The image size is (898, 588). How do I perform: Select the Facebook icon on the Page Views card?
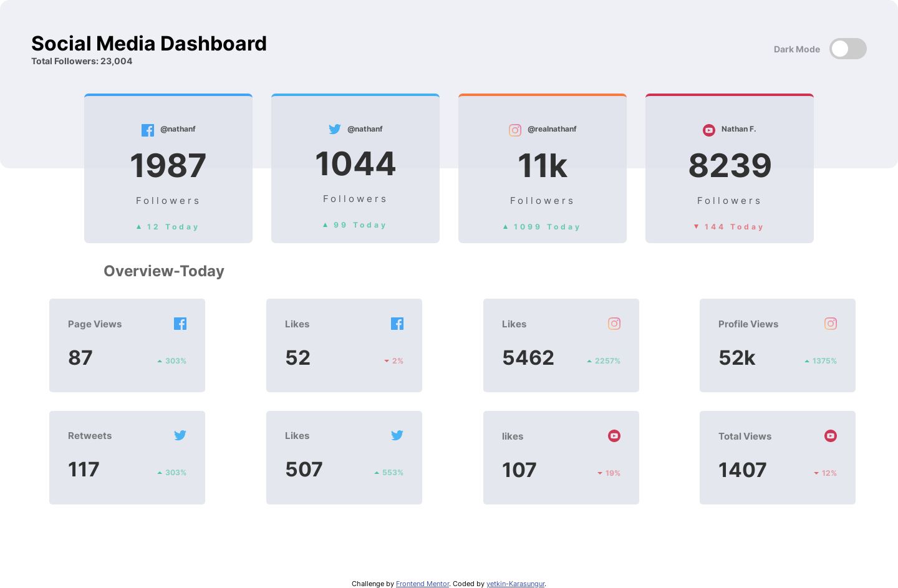(180, 324)
